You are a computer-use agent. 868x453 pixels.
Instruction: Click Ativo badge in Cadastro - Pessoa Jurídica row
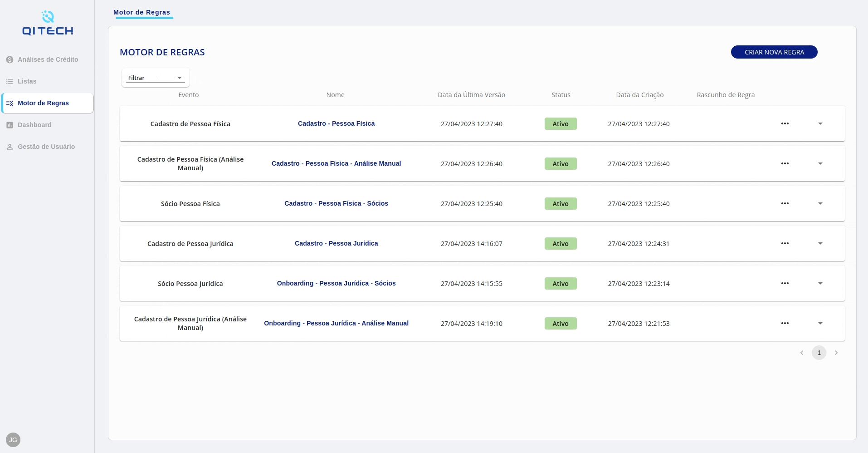click(x=561, y=244)
